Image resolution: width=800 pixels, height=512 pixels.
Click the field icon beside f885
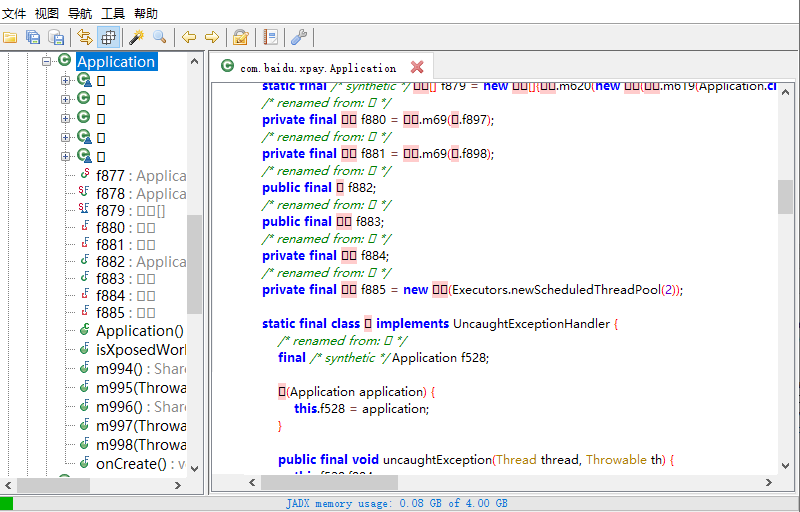click(85, 310)
